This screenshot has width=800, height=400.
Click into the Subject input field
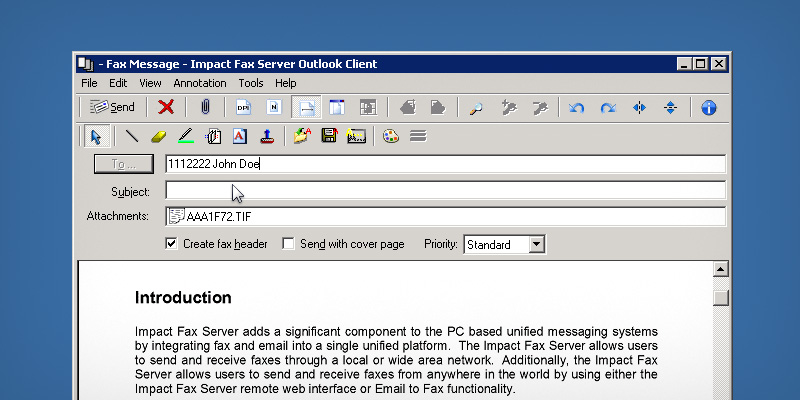445,190
